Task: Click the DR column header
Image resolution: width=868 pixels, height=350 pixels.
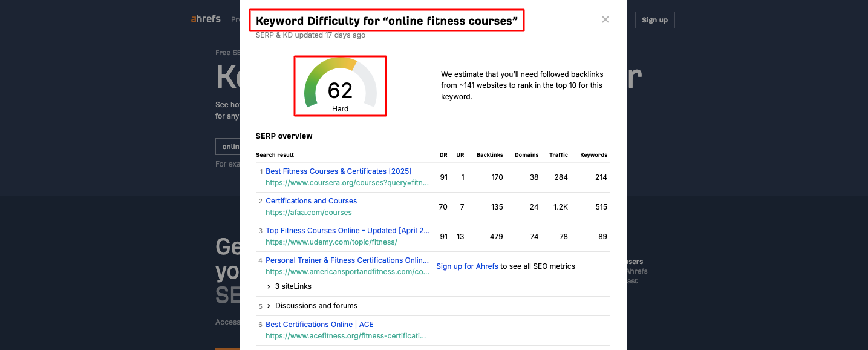Action: click(443, 155)
